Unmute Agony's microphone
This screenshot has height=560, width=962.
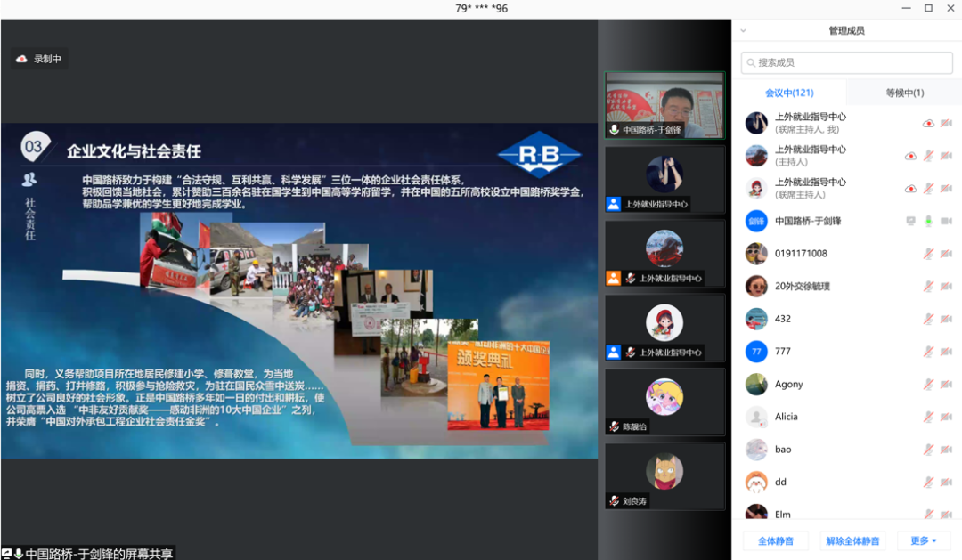pyautogui.click(x=927, y=384)
